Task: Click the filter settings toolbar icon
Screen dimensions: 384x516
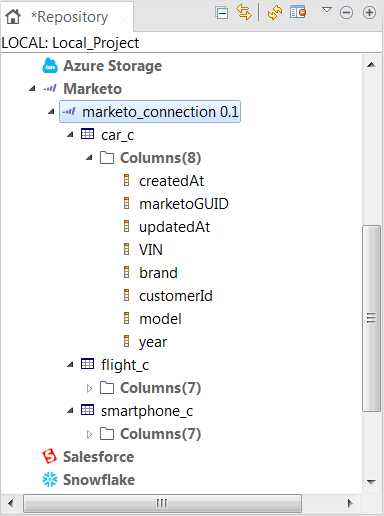Action: (x=298, y=12)
